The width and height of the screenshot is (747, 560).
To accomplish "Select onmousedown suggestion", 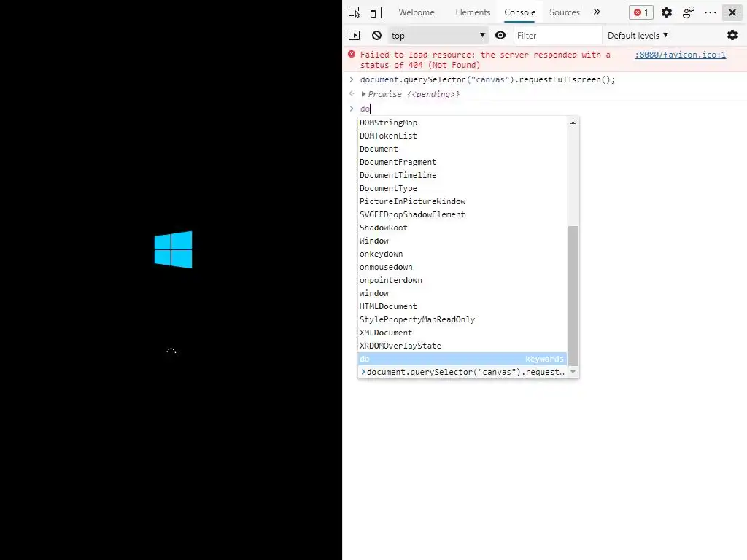I will (462, 267).
